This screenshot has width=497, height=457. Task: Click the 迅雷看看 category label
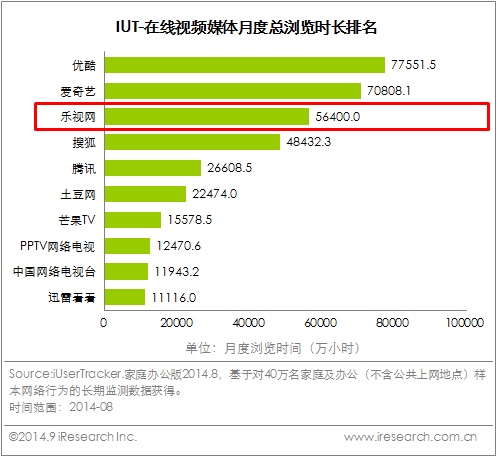72,297
